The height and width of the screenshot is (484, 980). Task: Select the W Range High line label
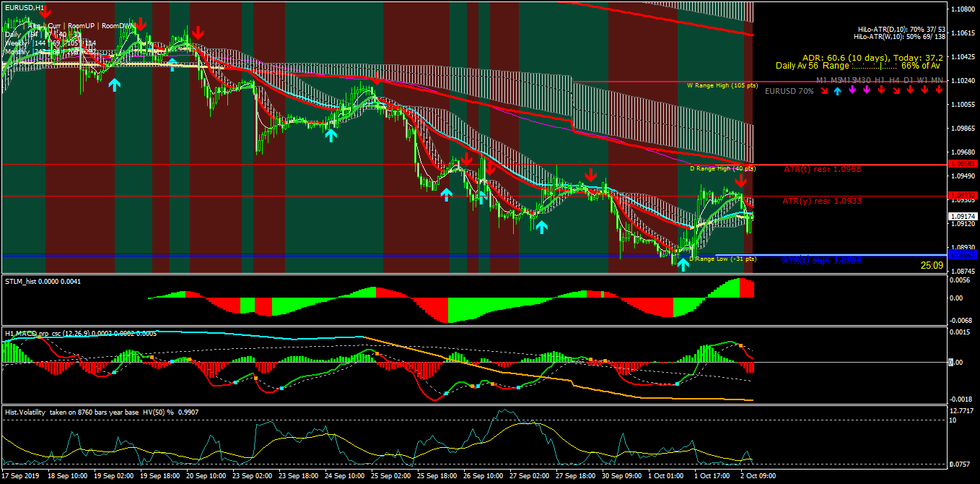click(721, 85)
